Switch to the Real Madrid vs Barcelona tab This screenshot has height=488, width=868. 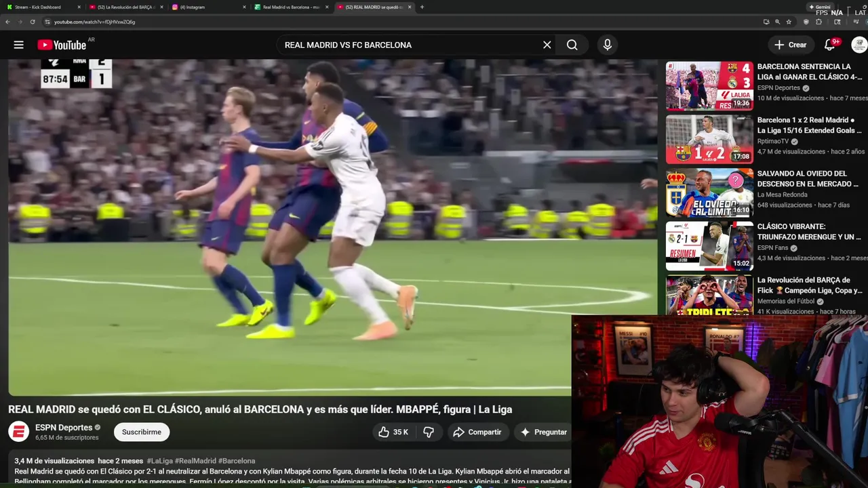[x=290, y=7]
